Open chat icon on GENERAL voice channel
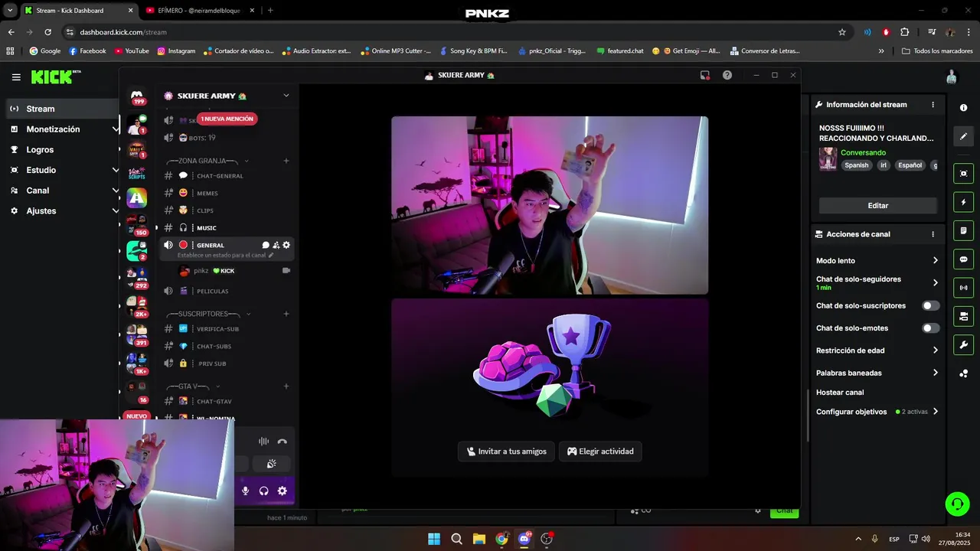 (266, 245)
